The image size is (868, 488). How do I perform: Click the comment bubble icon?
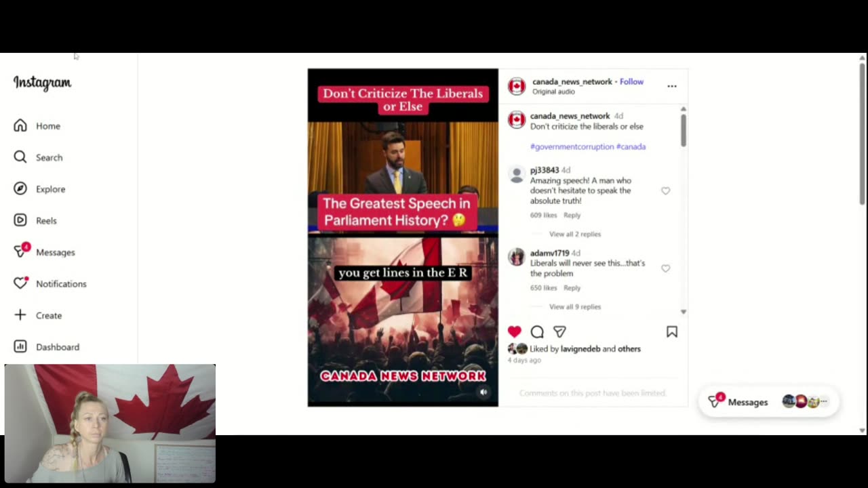click(x=537, y=331)
